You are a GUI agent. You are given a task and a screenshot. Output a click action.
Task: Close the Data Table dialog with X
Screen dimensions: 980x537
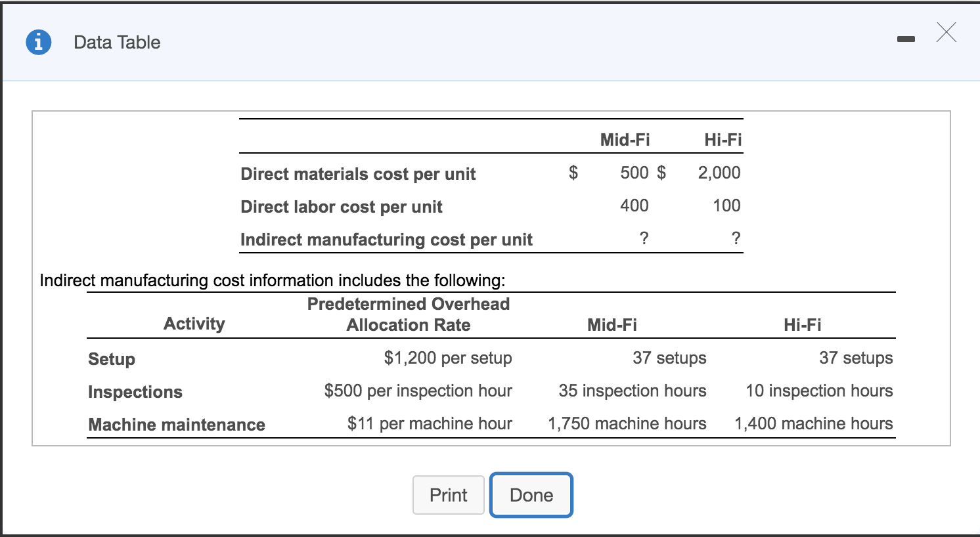(x=947, y=32)
